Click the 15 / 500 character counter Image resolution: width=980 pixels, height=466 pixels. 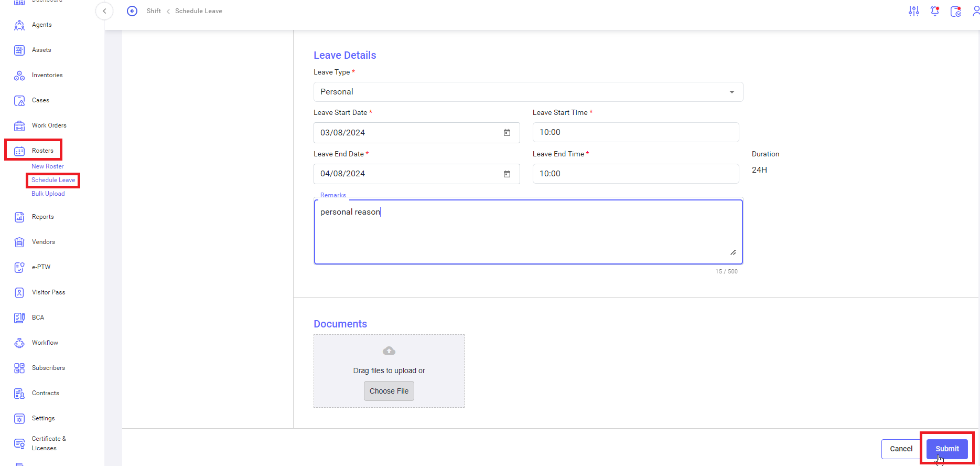pyautogui.click(x=727, y=271)
